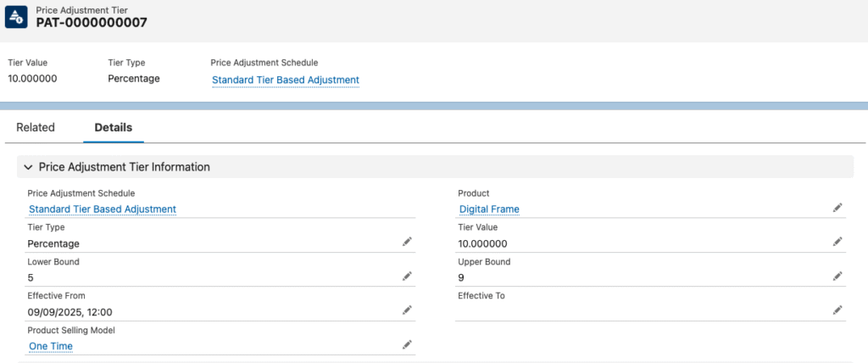The height and width of the screenshot is (363, 868).
Task: Edit the Product field with pencil icon
Action: coord(837,208)
